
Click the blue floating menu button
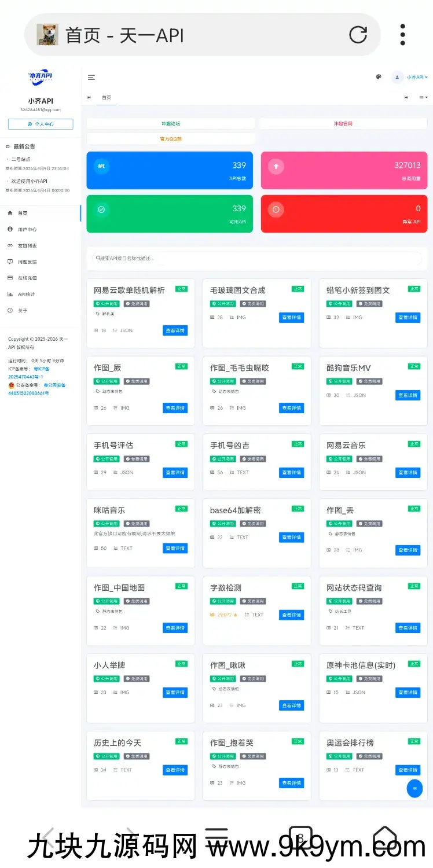point(414,788)
